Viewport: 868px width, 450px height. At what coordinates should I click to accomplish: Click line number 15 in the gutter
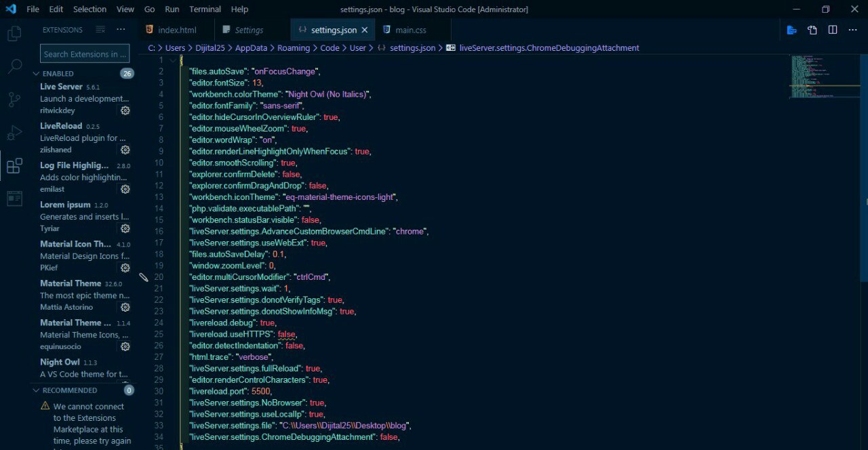click(159, 220)
